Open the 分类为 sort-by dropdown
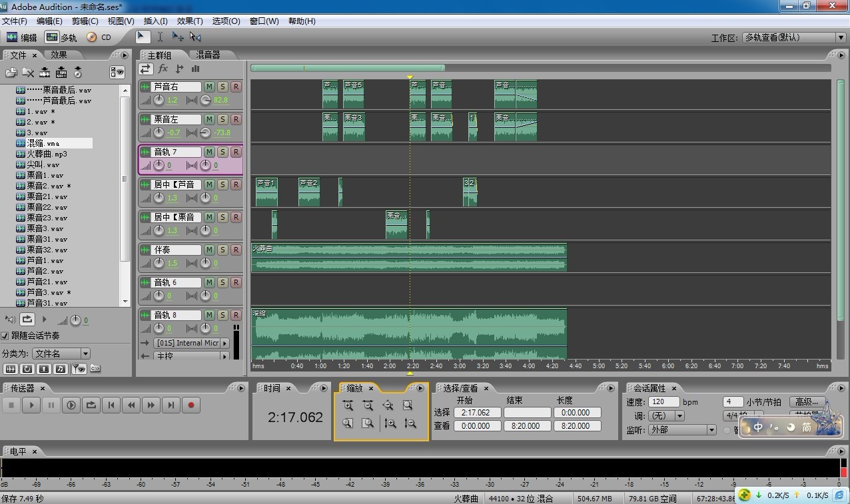The height and width of the screenshot is (504, 850). click(x=61, y=354)
